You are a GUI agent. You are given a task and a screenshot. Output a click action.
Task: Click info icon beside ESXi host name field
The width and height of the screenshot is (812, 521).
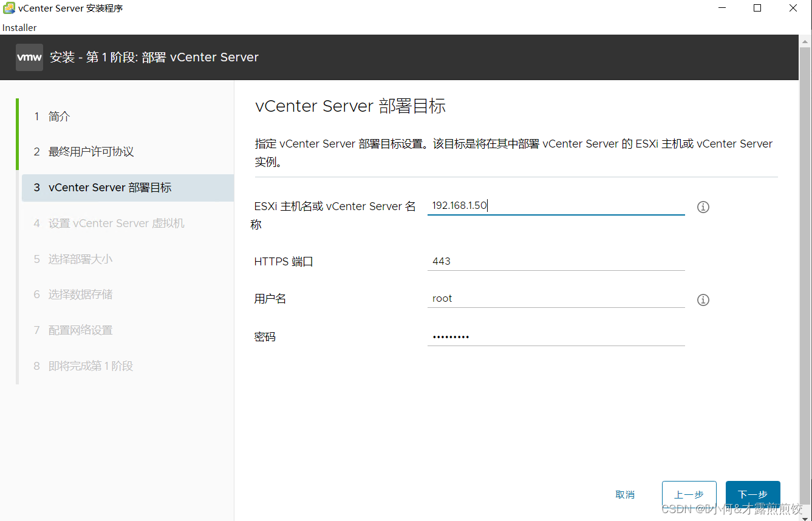click(703, 207)
